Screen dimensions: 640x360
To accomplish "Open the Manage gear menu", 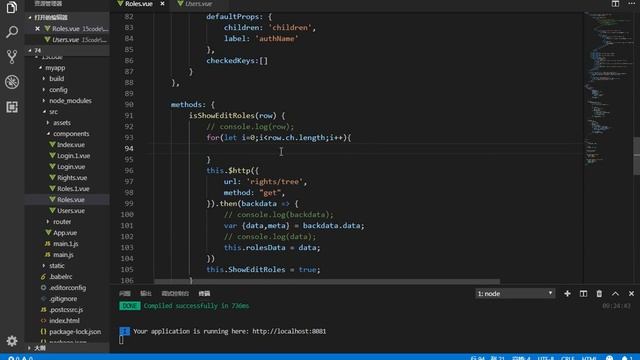I will click(12, 341).
